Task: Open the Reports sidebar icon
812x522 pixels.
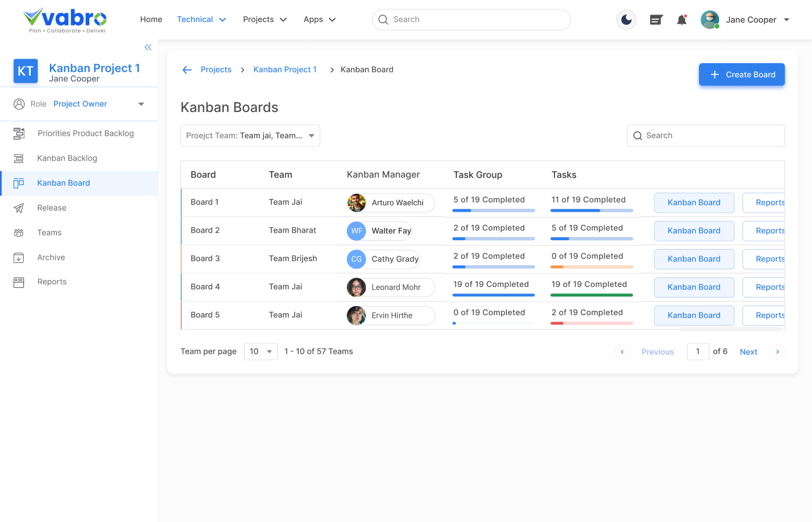Action: 19,281
